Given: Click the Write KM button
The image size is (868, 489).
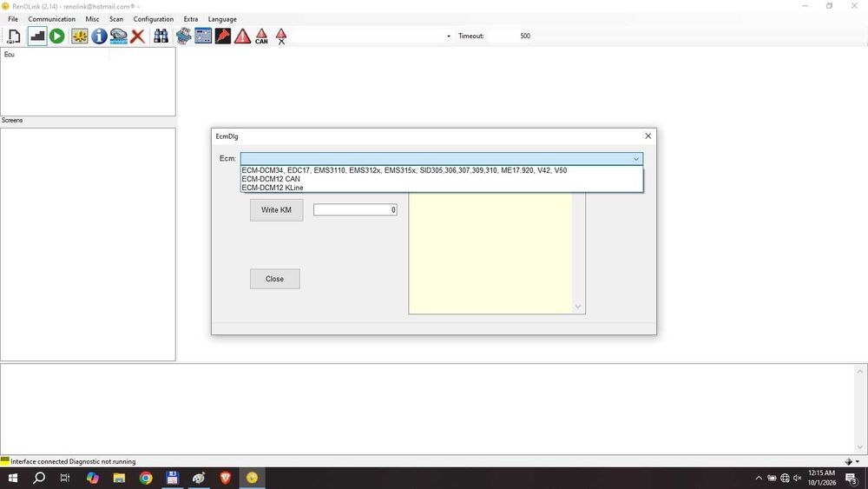Looking at the screenshot, I should pos(276,210).
